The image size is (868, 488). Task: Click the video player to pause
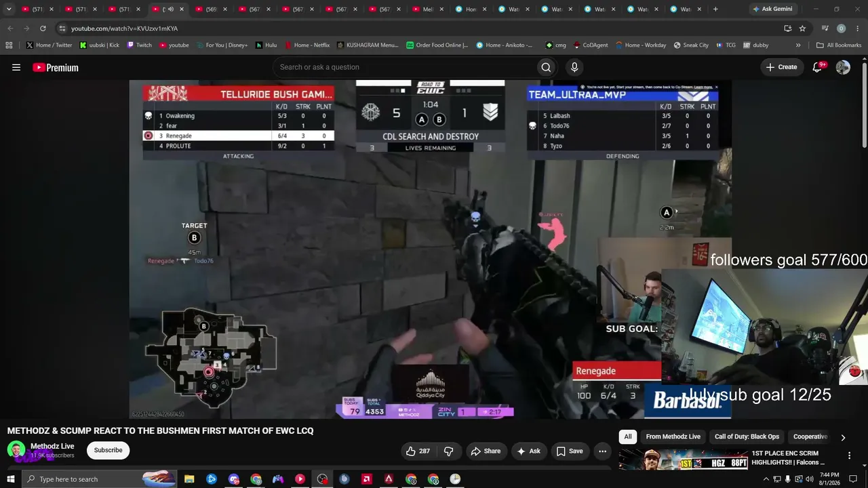click(430, 249)
